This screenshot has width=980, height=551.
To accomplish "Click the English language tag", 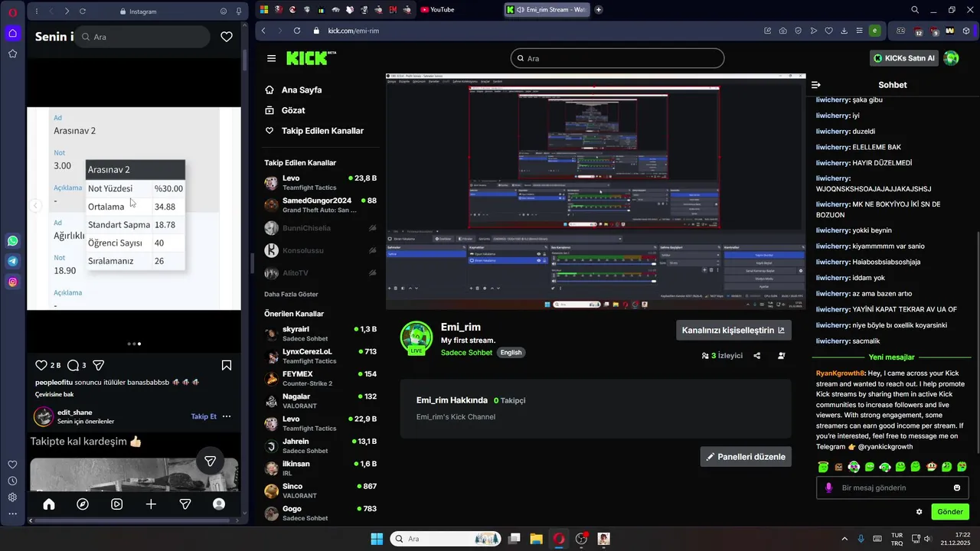I will click(x=511, y=353).
